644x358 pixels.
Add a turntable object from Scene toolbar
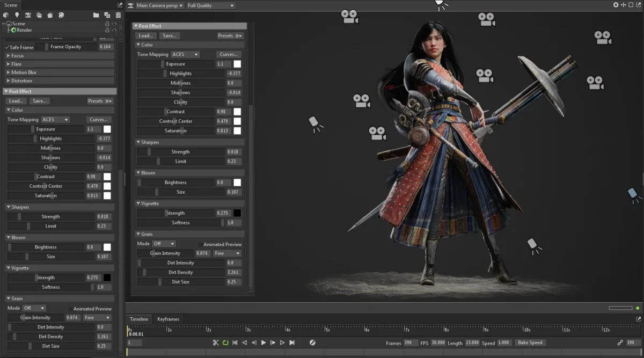click(50, 15)
